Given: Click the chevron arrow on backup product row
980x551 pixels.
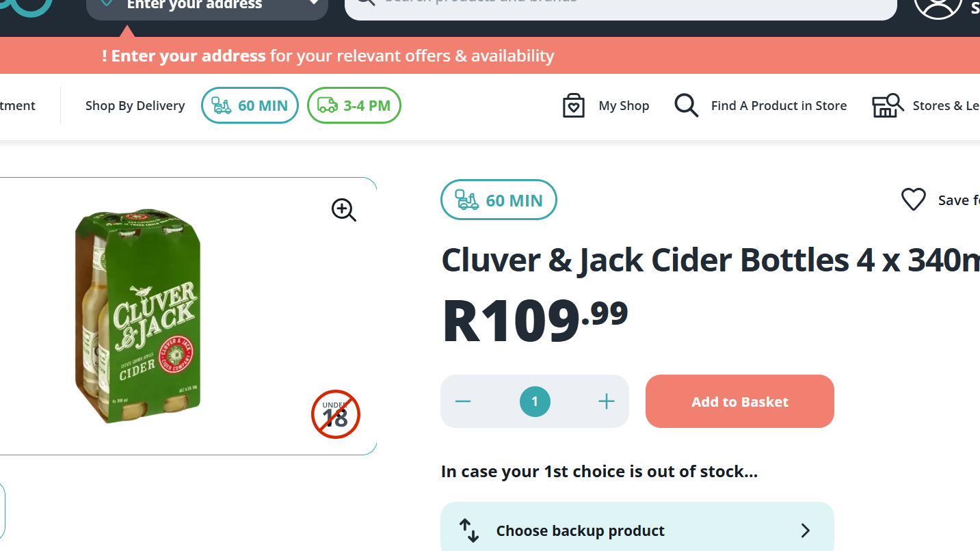Looking at the screenshot, I should 805,530.
